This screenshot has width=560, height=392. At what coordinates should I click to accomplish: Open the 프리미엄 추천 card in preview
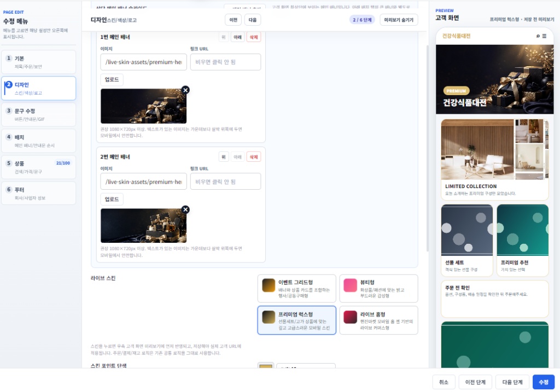522,240
